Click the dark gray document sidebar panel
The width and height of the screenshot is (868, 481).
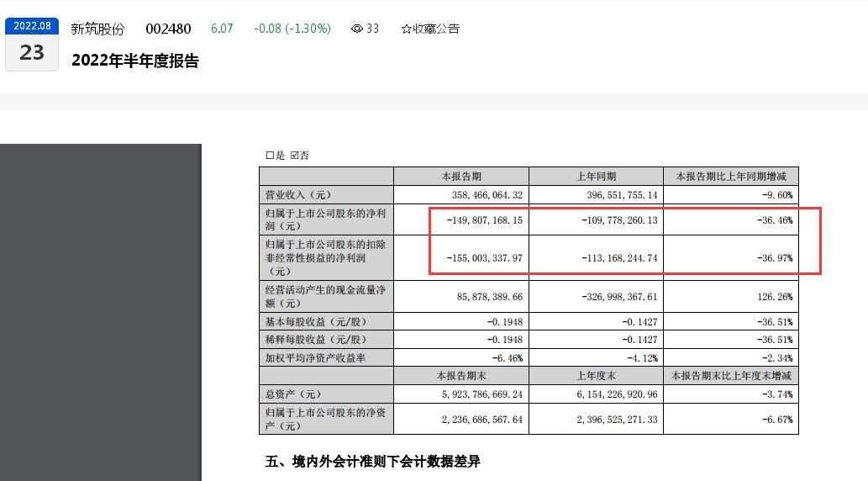101,312
